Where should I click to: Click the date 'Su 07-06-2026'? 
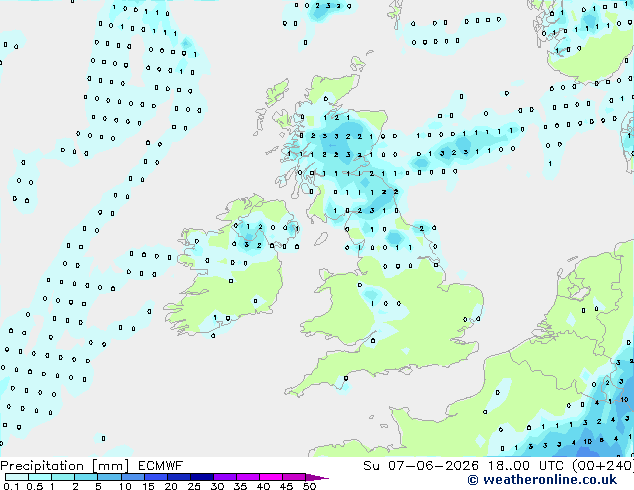421,466
